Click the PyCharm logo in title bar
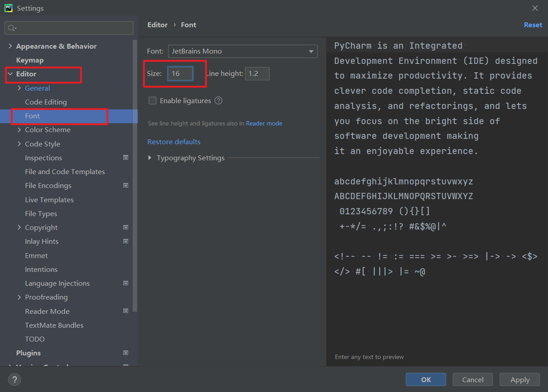 click(x=8, y=8)
